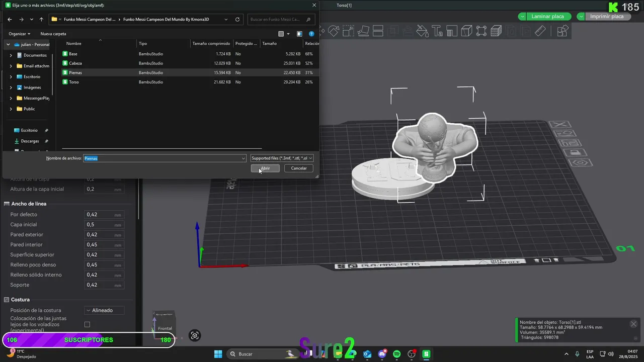Click Nueva carpeta

coord(53,34)
